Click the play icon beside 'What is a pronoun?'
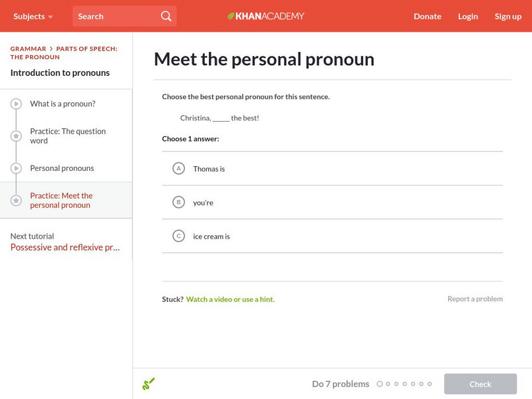Viewport: 532px width, 399px height. (15, 104)
